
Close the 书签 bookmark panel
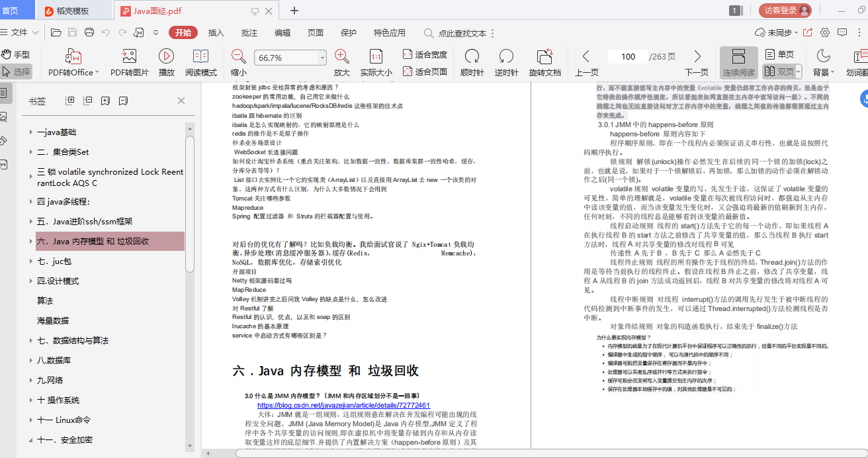click(x=181, y=101)
